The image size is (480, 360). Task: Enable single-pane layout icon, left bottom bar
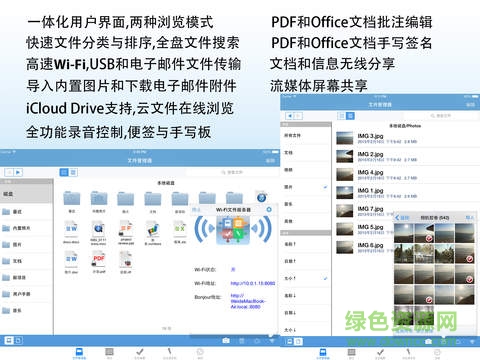pyautogui.click(x=18, y=340)
